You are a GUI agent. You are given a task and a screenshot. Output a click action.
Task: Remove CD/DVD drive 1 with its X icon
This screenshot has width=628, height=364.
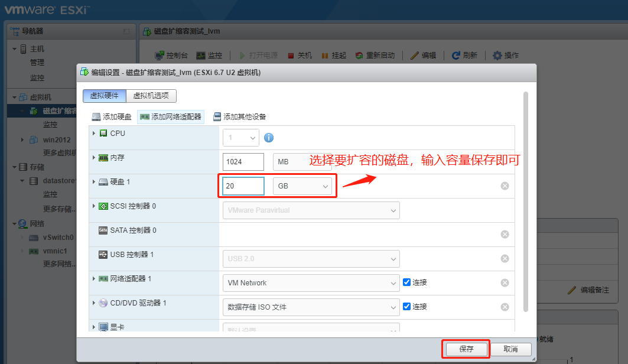[x=505, y=307]
